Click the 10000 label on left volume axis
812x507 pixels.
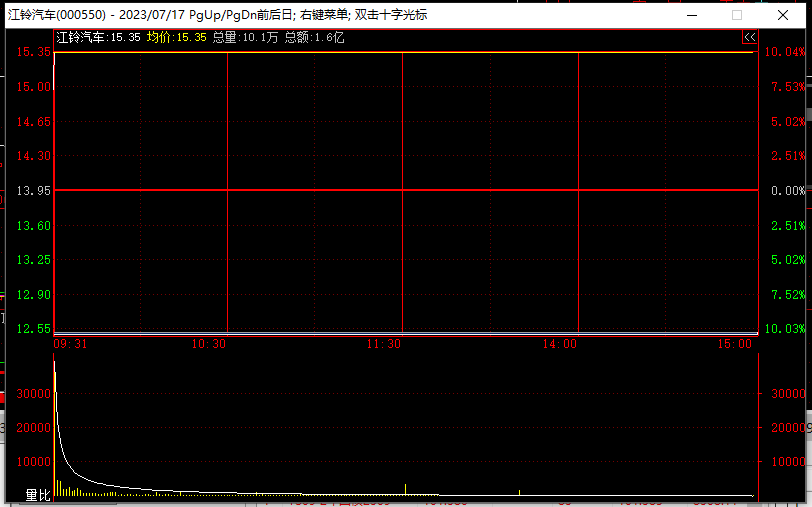[34, 461]
